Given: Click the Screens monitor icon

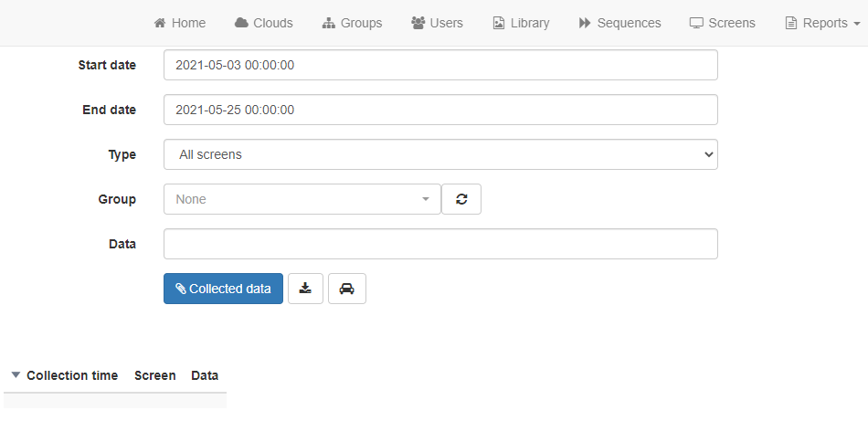Looking at the screenshot, I should pos(696,23).
